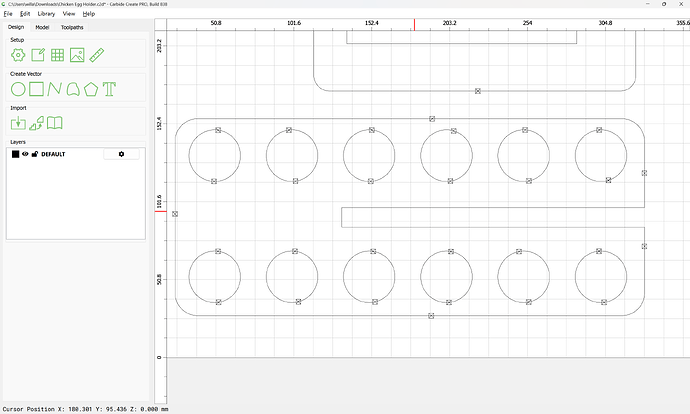Click the grid settings icon

point(58,55)
